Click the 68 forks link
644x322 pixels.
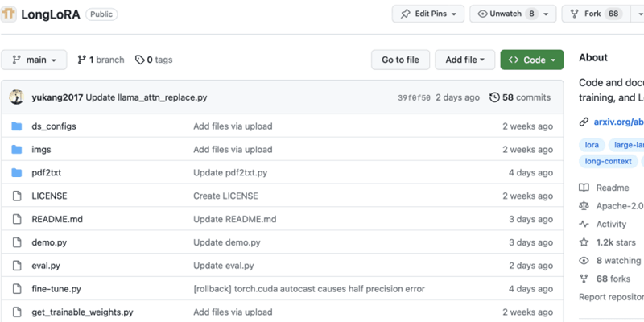(x=613, y=279)
